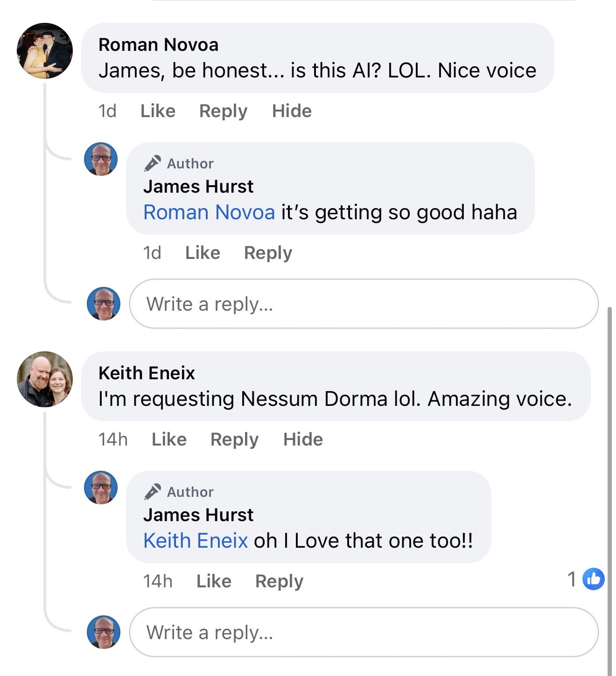The width and height of the screenshot is (616, 676).
Task: Focus the reply field under Roman's thread
Action: [363, 304]
